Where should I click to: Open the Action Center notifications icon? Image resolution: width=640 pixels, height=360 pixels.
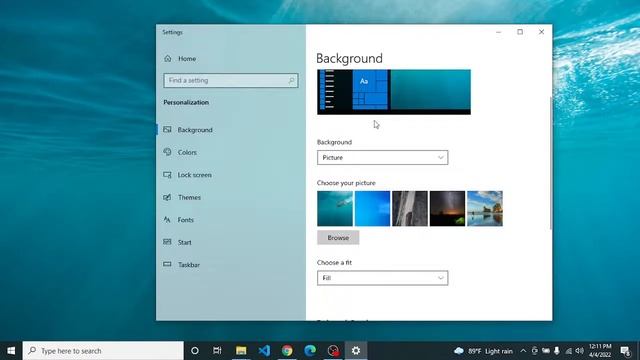(625, 351)
